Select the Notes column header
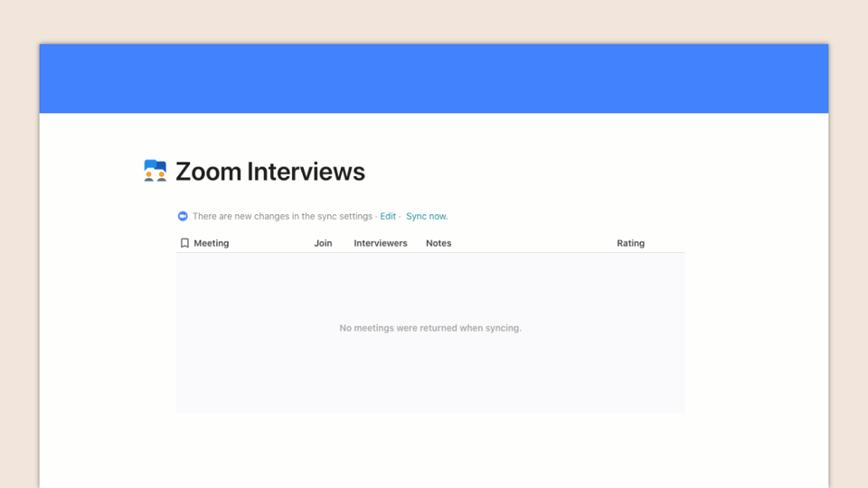The image size is (868, 488). [x=439, y=243]
